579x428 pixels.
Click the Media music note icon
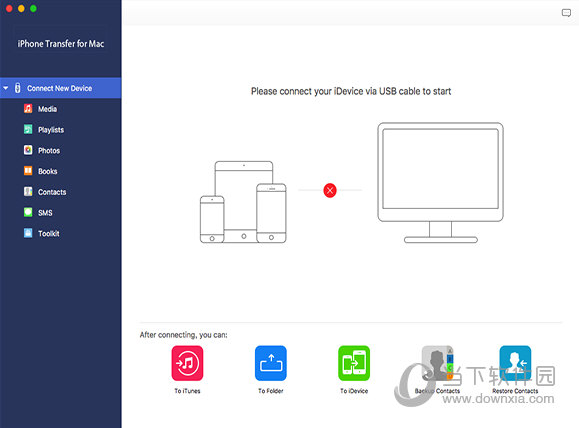pyautogui.click(x=28, y=109)
